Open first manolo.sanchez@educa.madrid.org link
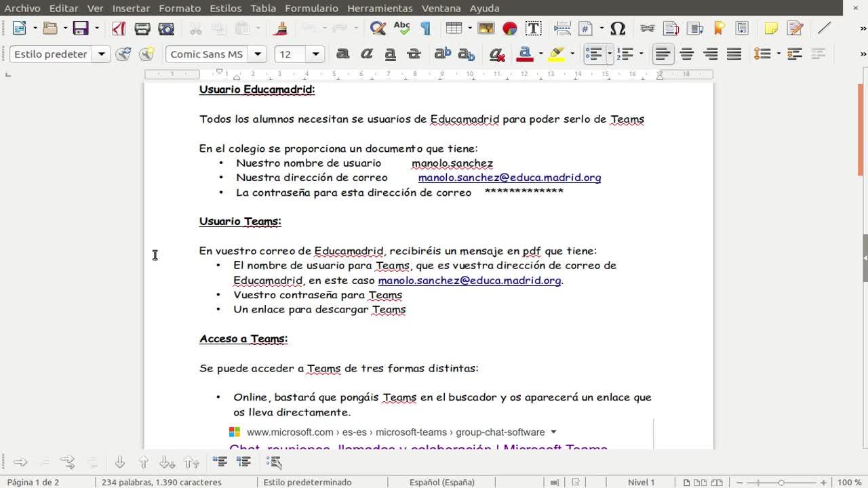This screenshot has height=488, width=868. click(509, 178)
